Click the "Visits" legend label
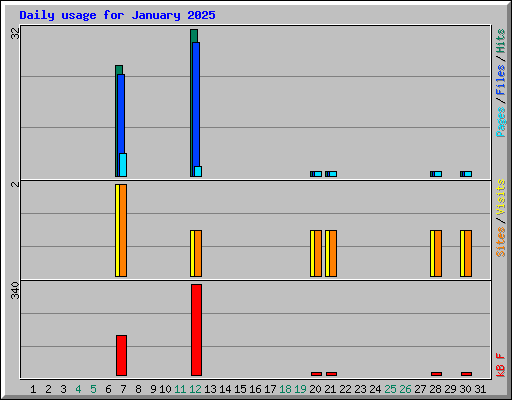The width and height of the screenshot is (512, 400). [501, 197]
